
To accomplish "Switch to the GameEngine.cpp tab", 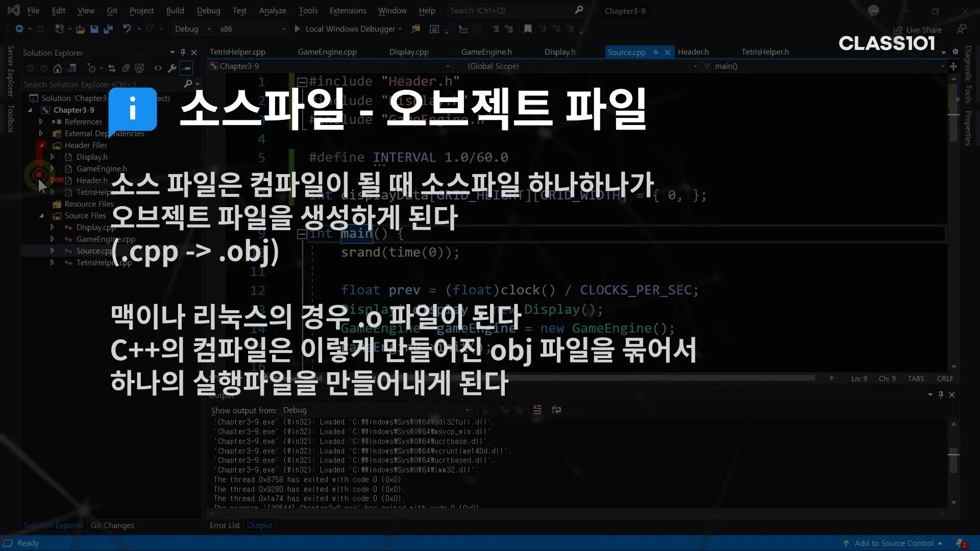I will click(x=327, y=52).
